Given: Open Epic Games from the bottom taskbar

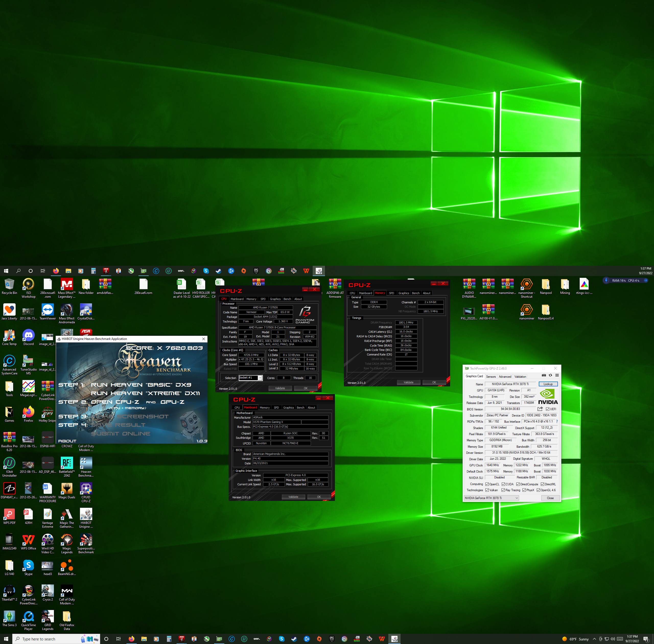Looking at the screenshot, I should [332, 639].
